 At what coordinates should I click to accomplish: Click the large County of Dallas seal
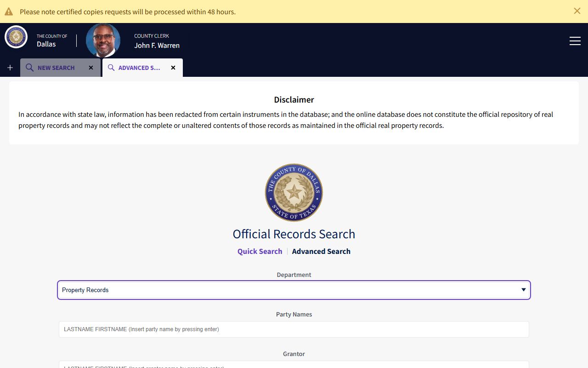click(294, 192)
